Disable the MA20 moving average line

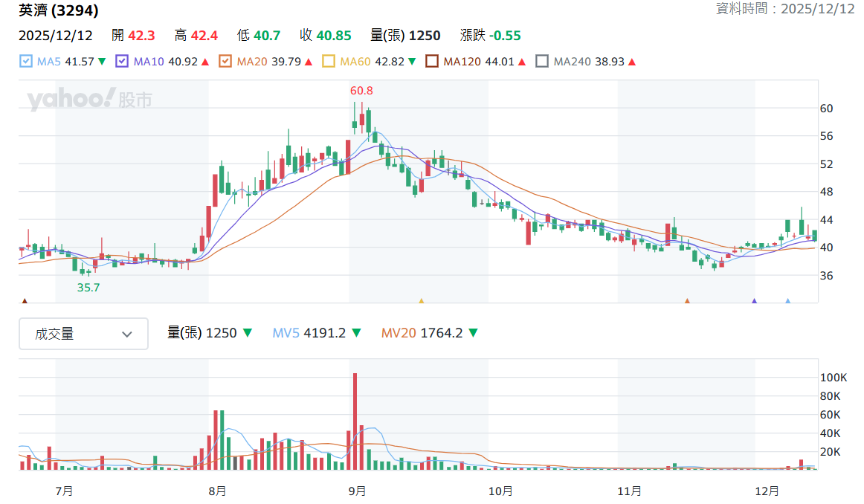pyautogui.click(x=225, y=61)
